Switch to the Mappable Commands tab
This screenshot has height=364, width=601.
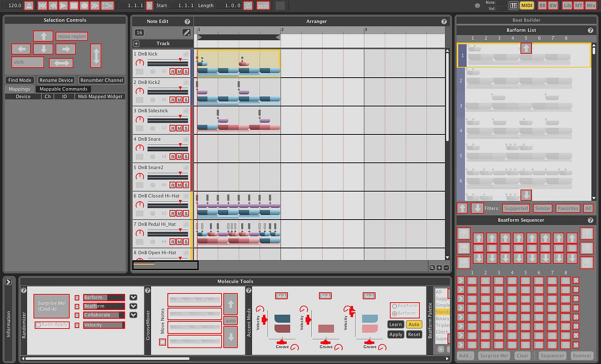pos(63,89)
